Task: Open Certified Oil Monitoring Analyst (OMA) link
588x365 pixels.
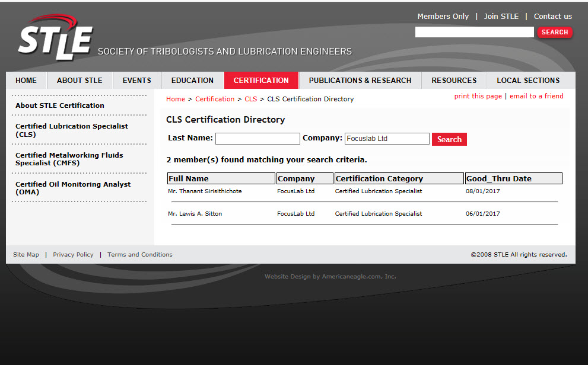Action: point(73,188)
